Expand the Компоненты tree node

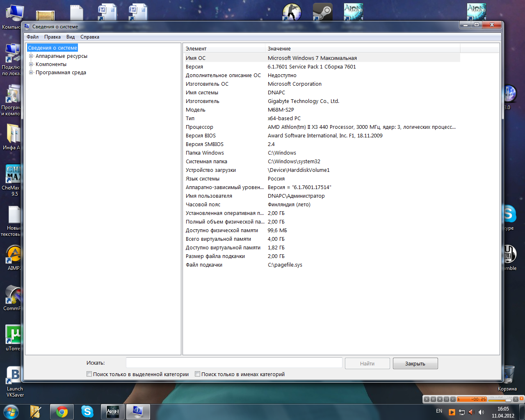(31, 64)
